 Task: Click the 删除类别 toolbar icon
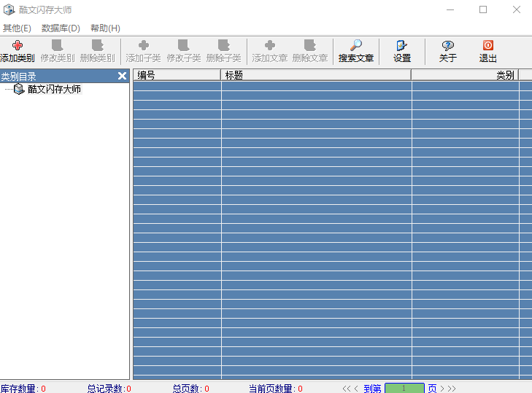click(97, 45)
